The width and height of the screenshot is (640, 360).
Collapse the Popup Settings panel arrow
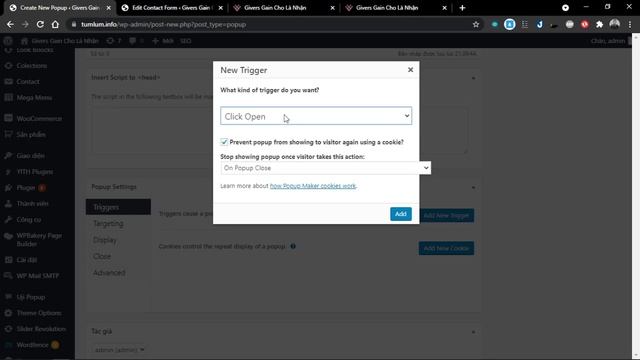click(x=473, y=187)
